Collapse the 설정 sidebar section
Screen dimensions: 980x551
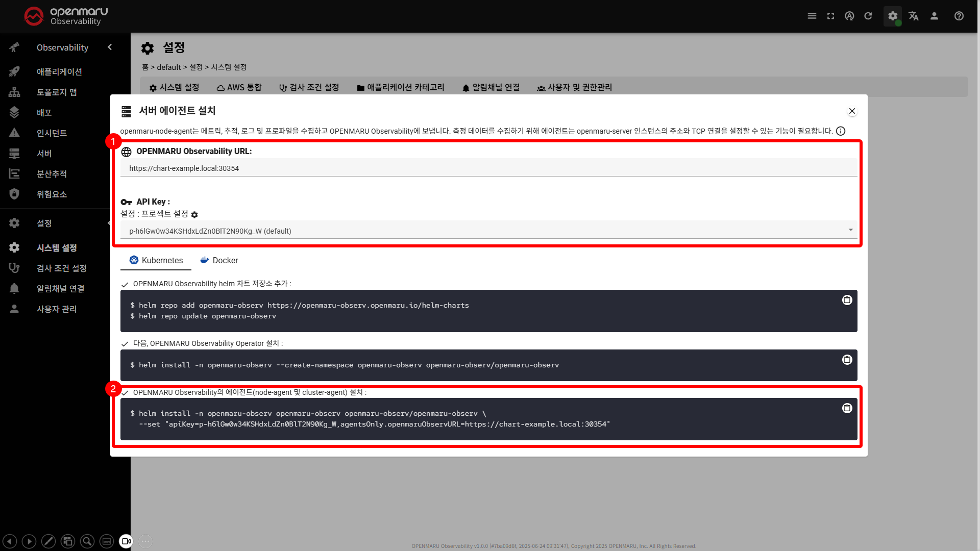[109, 223]
